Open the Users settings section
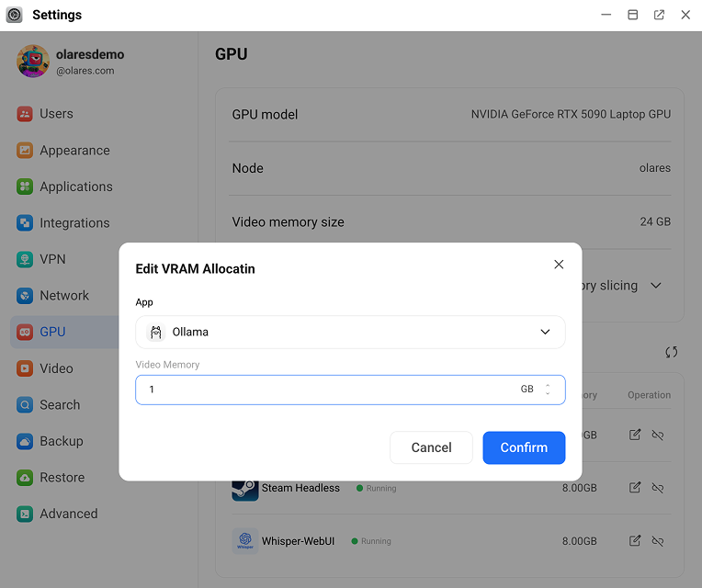This screenshot has height=588, width=702. point(56,114)
